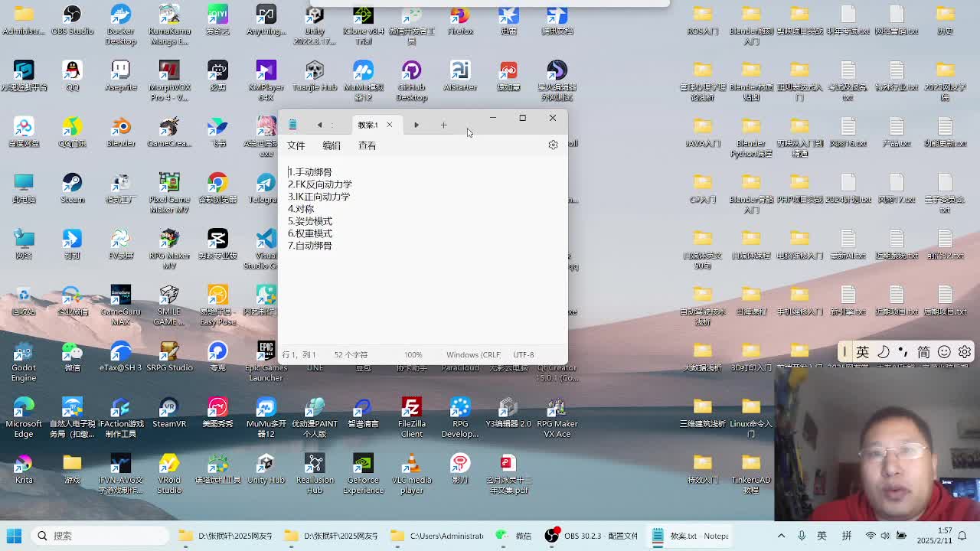This screenshot has height=551, width=980.
Task: Select the Godot Engine desktop icon
Action: [x=24, y=361]
